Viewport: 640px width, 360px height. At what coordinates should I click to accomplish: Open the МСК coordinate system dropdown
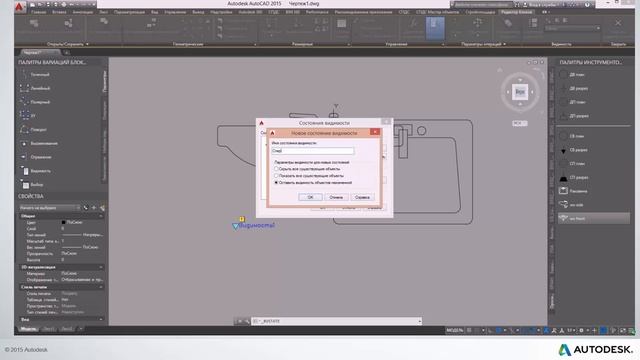coord(520,123)
